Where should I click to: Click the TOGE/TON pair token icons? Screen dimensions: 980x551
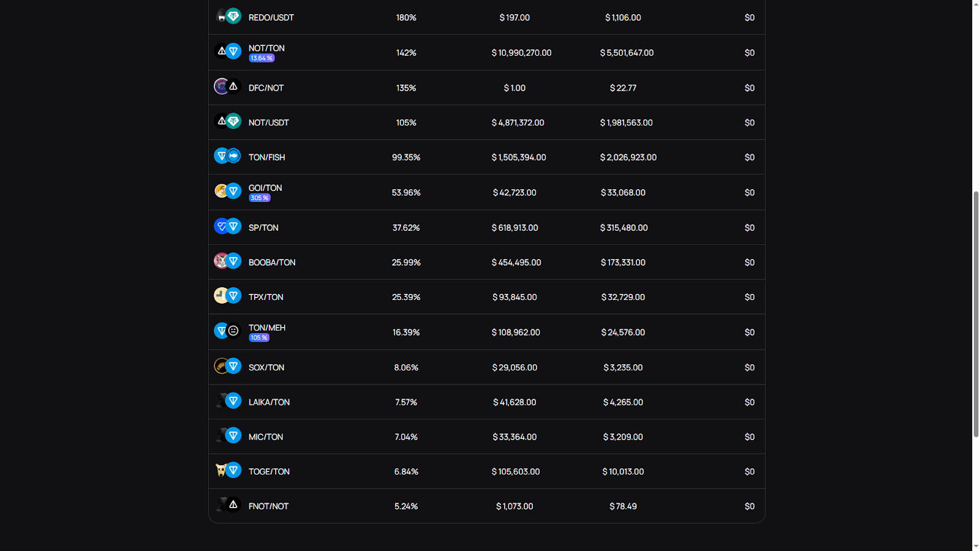(227, 471)
